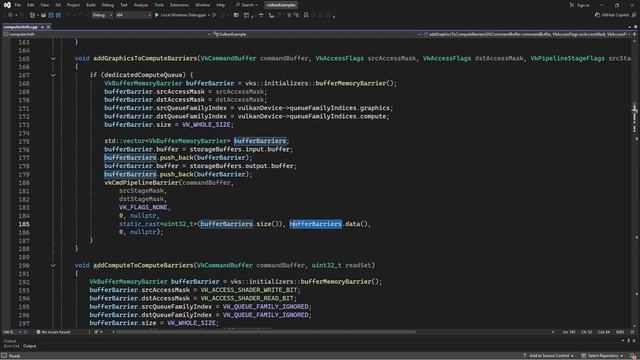Open the Window menu
Image resolution: width=640 pixels, height=360 pixels.
(x=202, y=5)
